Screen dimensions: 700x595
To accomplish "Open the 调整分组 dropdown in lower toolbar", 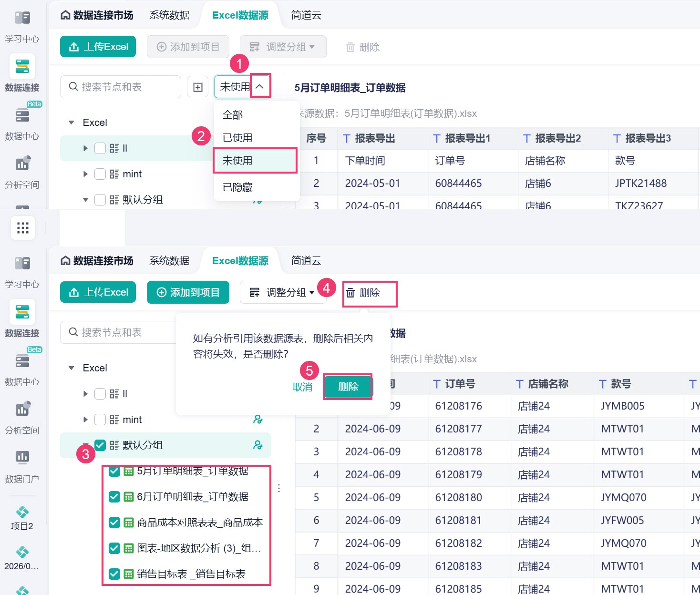I will (283, 292).
